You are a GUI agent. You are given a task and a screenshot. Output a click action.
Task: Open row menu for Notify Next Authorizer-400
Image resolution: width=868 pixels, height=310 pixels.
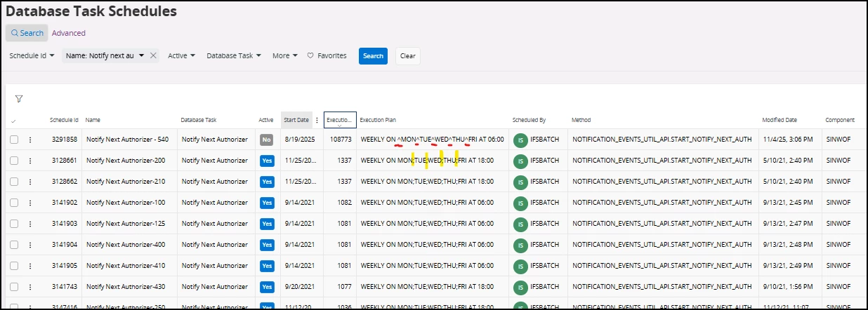click(x=30, y=245)
